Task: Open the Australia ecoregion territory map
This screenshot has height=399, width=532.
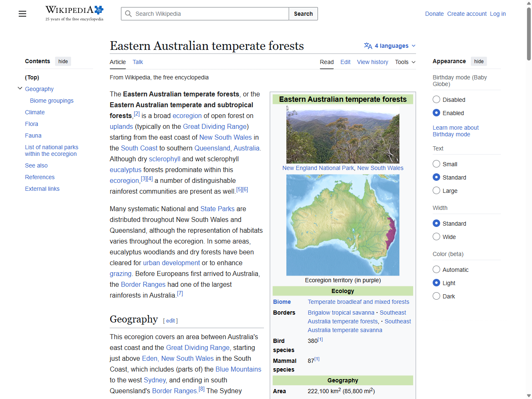Action: (342, 224)
